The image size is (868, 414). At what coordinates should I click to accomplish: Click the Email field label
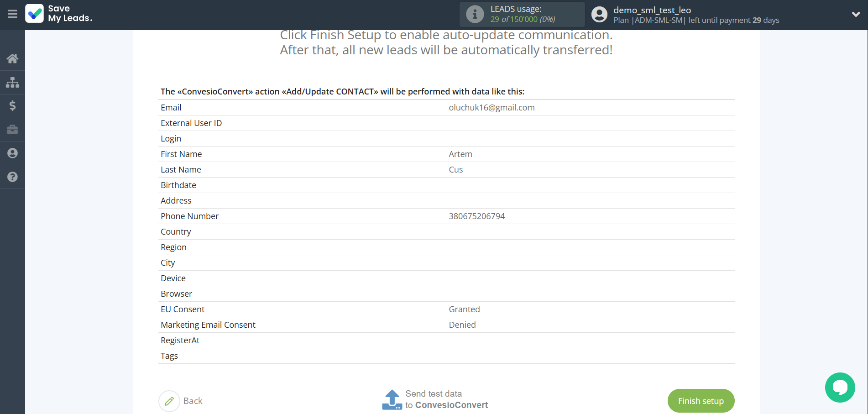pos(171,107)
